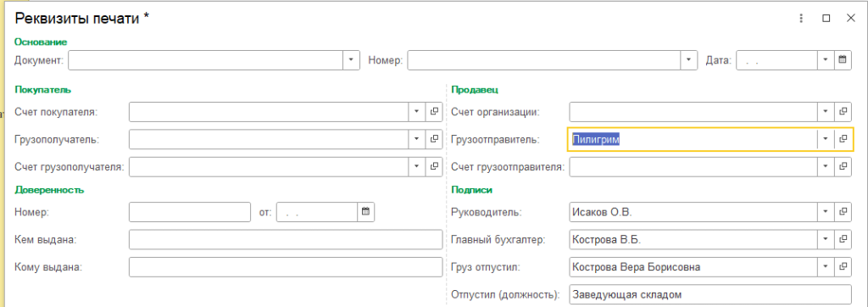Open calendar for Доверенность date
Screen dimensions: 868x307
click(366, 211)
